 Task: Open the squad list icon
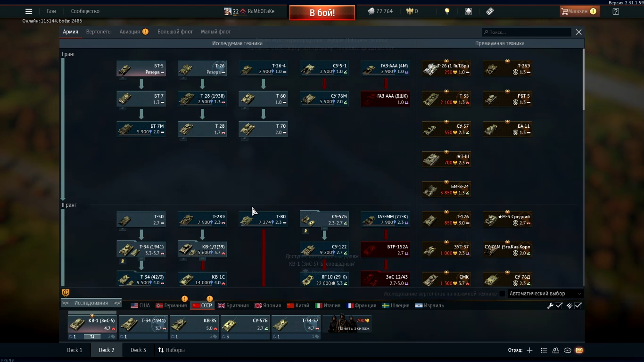544,350
